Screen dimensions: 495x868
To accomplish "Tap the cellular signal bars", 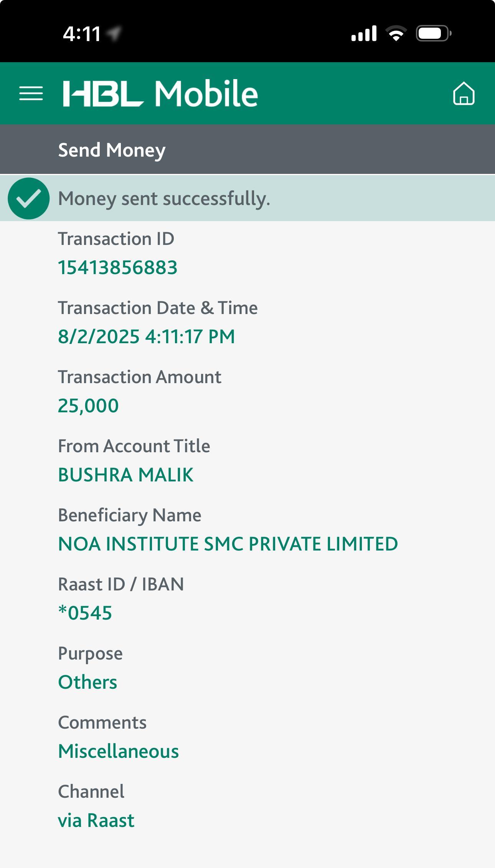I will 364,33.
